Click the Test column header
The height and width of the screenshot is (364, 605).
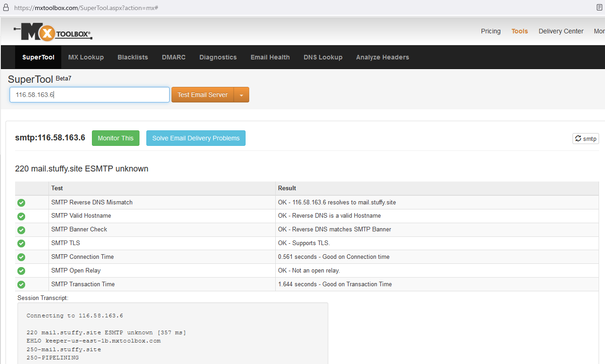pyautogui.click(x=57, y=188)
